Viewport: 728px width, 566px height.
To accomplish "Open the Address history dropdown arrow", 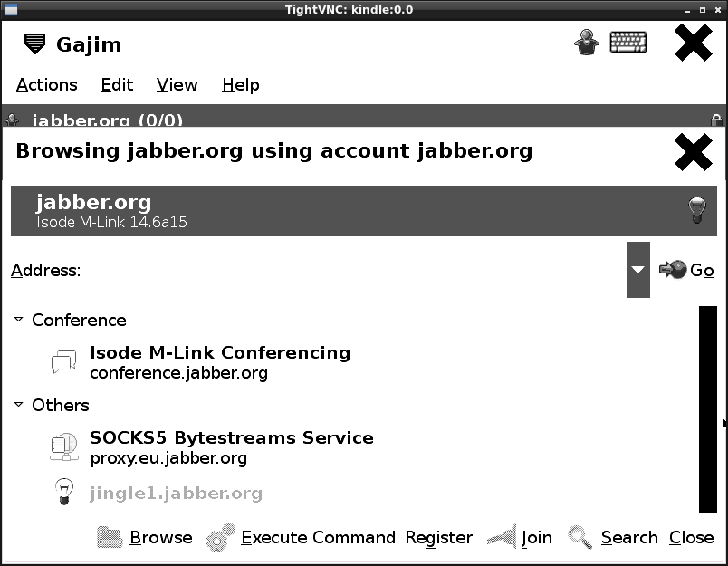I will coord(638,270).
